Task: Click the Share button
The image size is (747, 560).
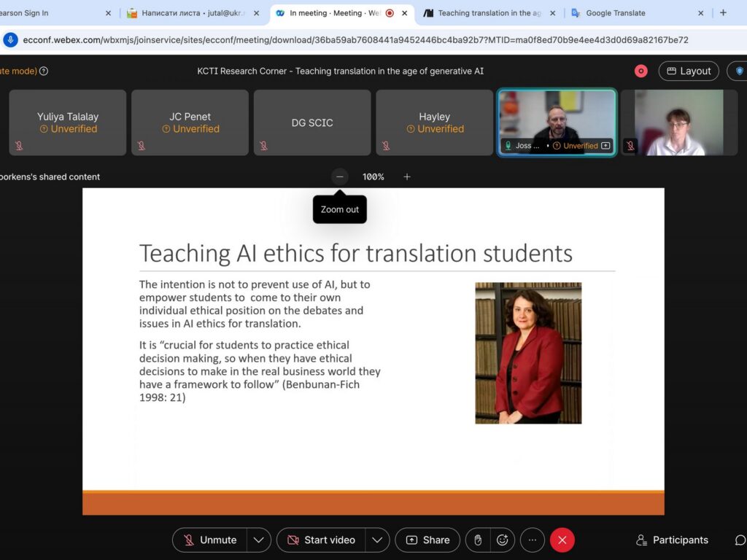Action: coord(427,540)
